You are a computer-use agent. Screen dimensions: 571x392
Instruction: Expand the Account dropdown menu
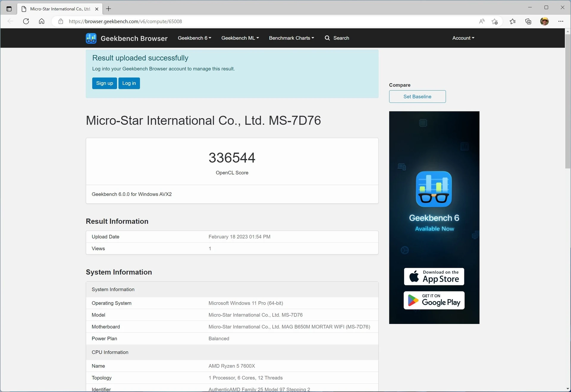point(463,38)
